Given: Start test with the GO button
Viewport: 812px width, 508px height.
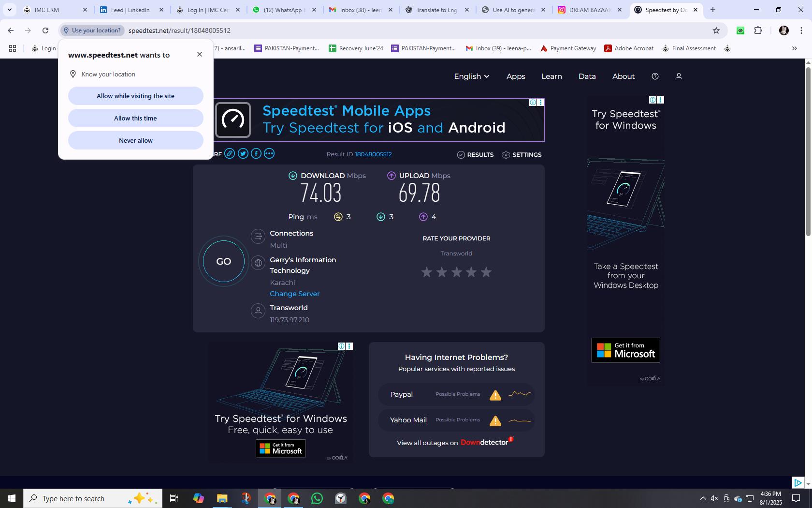Looking at the screenshot, I should click(223, 261).
